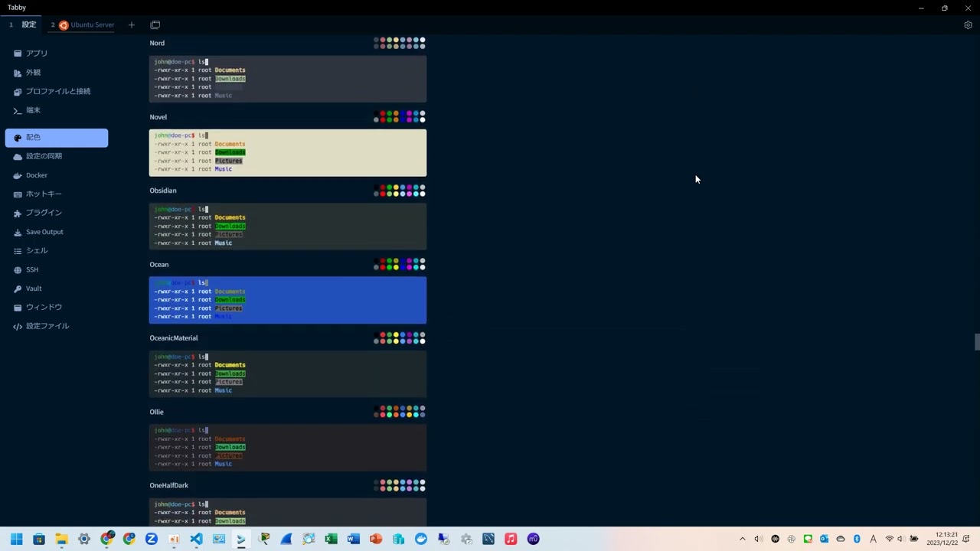Choose the Ocean blue scheme preview

(288, 300)
